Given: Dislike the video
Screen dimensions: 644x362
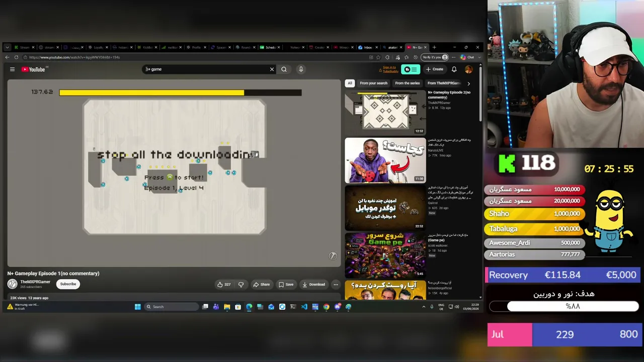Looking at the screenshot, I should 241,285.
